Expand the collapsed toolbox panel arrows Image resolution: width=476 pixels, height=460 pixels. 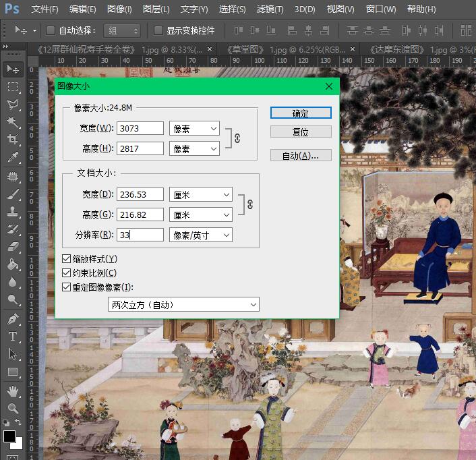[5, 46]
